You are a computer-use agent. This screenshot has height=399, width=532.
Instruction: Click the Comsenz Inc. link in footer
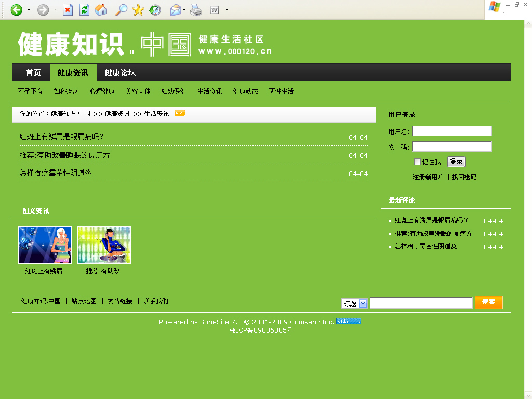click(x=312, y=322)
